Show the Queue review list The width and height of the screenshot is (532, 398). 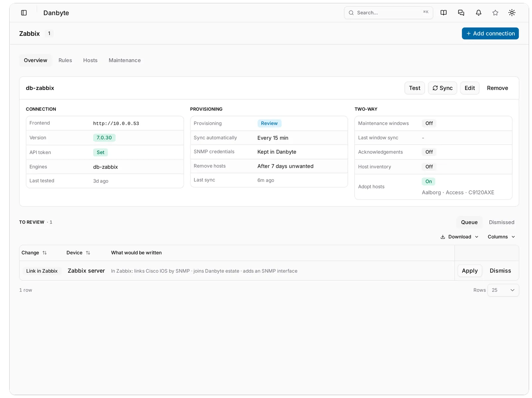[x=469, y=222]
